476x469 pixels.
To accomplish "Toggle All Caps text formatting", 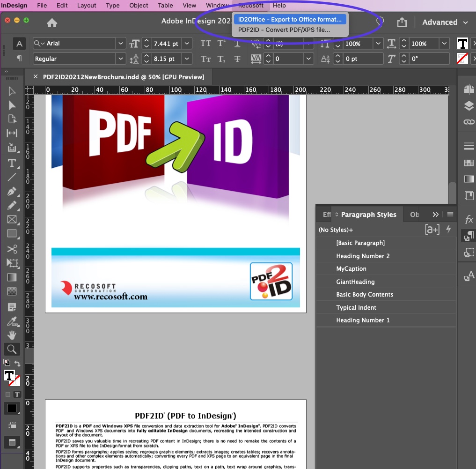I will point(205,43).
